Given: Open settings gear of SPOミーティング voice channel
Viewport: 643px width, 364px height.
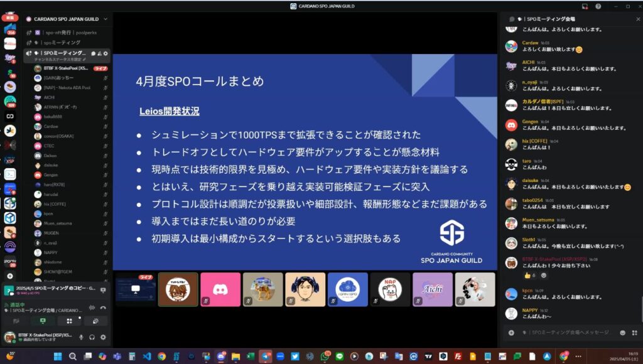Looking at the screenshot, I should tap(105, 53).
